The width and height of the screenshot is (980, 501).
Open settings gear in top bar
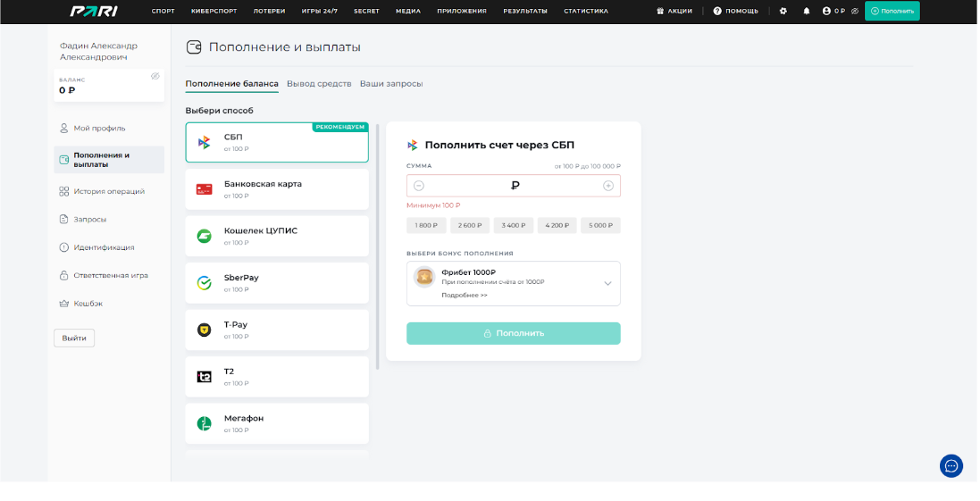coord(783,11)
